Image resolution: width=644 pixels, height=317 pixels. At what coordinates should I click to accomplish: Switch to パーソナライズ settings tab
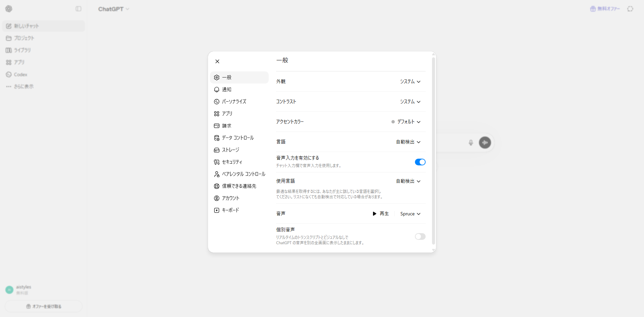(239, 102)
